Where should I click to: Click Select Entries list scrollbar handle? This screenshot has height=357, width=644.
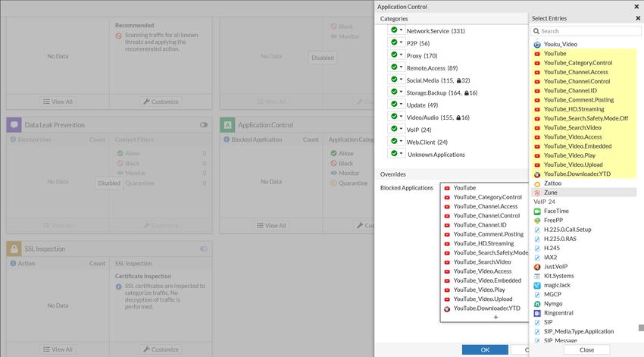(641, 328)
